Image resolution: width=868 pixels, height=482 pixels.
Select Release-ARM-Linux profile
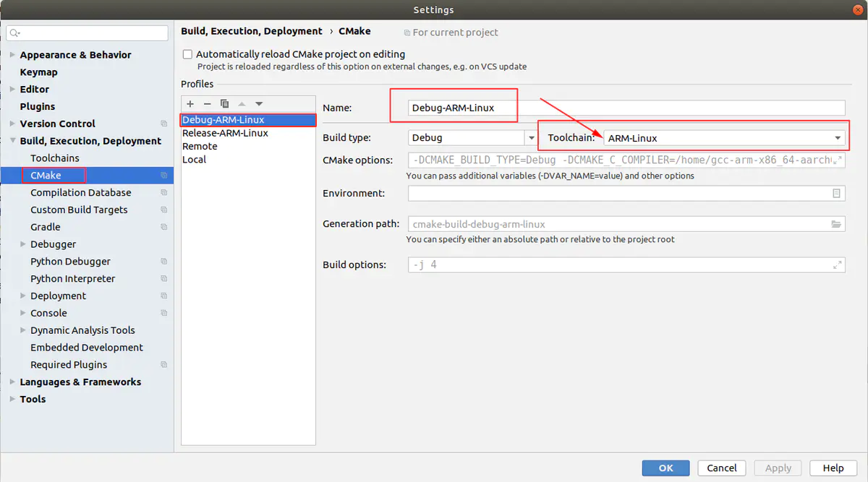(225, 133)
